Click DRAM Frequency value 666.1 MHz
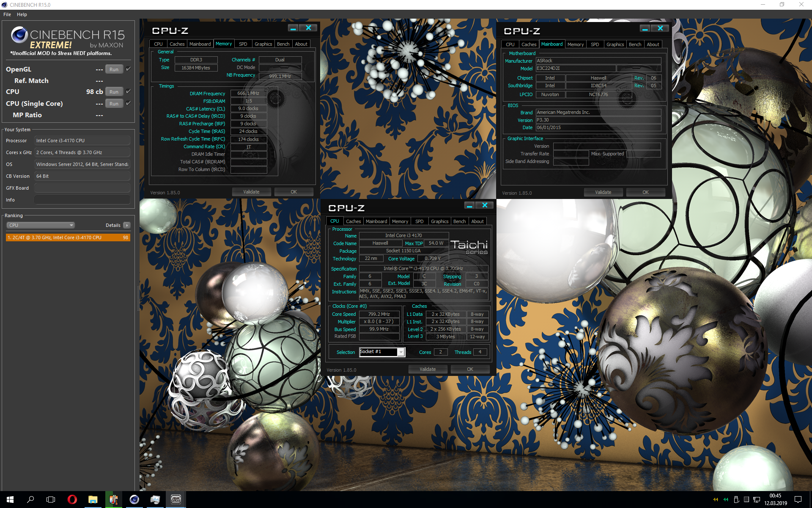The height and width of the screenshot is (508, 812). pyautogui.click(x=249, y=93)
